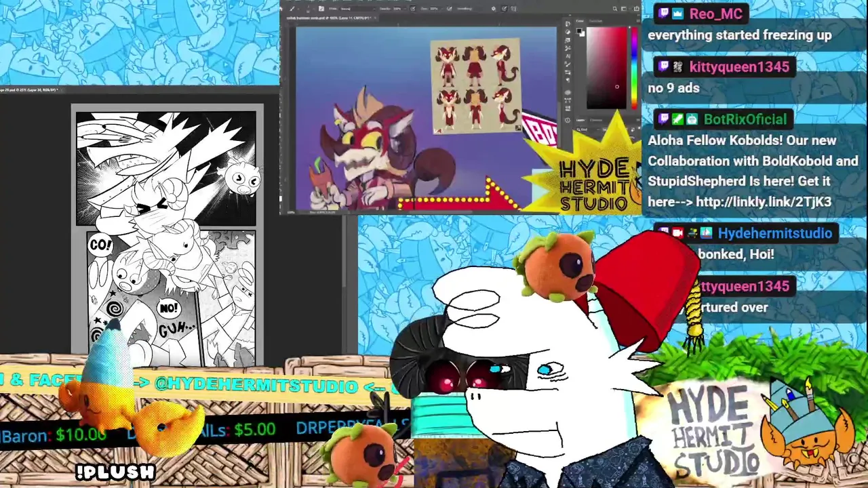Enable airbrush-style build-up button
The width and height of the screenshot is (868, 488).
[x=450, y=9]
